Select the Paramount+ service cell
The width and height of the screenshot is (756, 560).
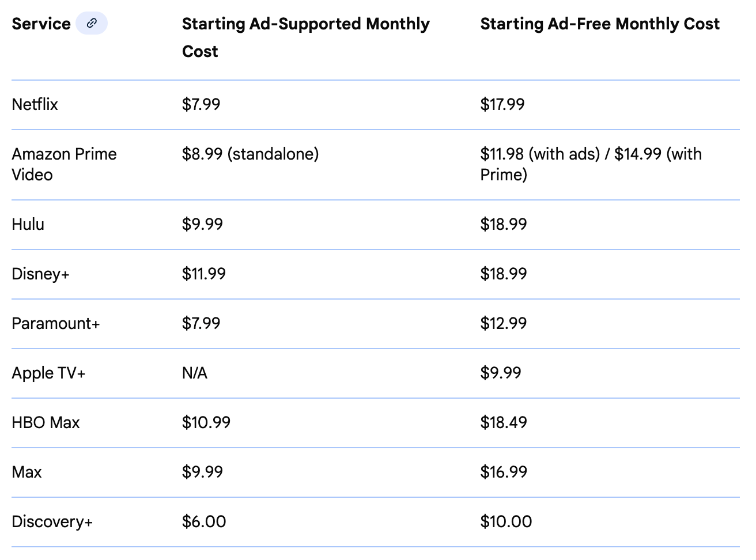[56, 323]
